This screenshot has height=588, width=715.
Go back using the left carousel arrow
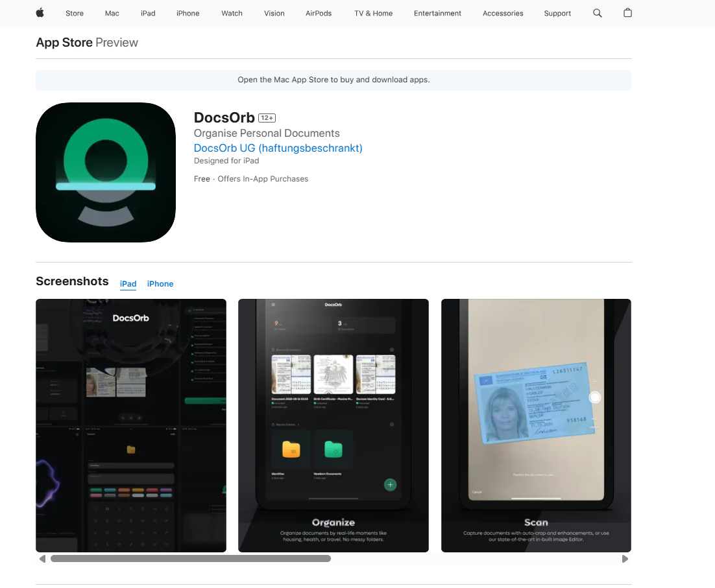[x=43, y=558]
